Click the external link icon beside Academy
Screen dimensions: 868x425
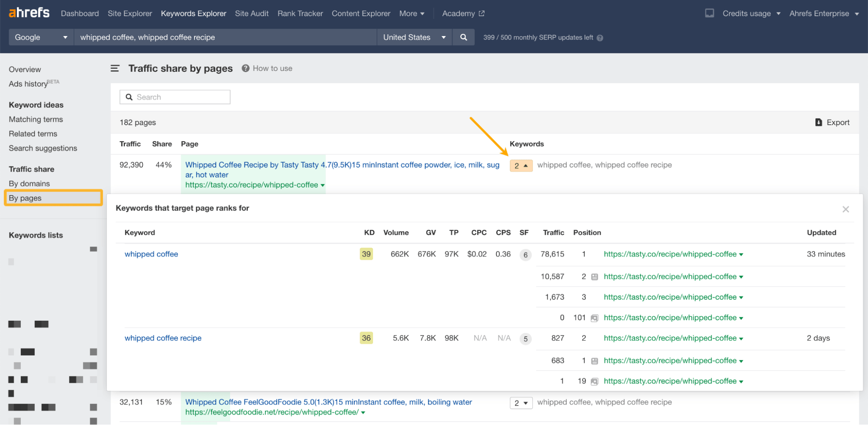[482, 13]
